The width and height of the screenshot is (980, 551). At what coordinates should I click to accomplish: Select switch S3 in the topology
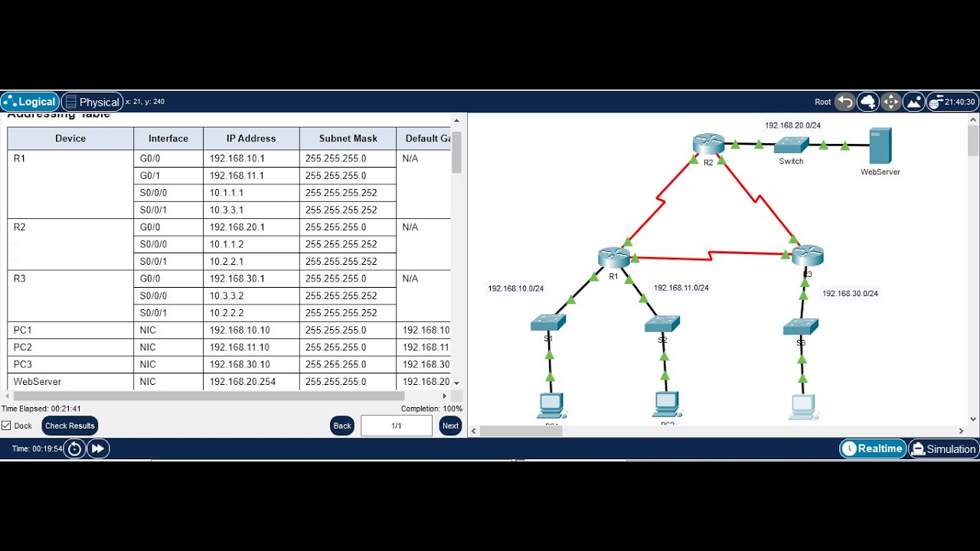[x=801, y=328]
